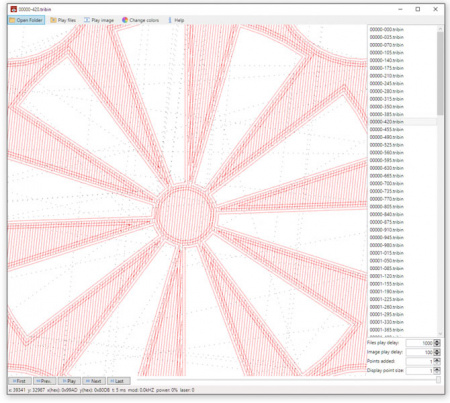
Task: Advance with the Next button
Action: tap(94, 381)
